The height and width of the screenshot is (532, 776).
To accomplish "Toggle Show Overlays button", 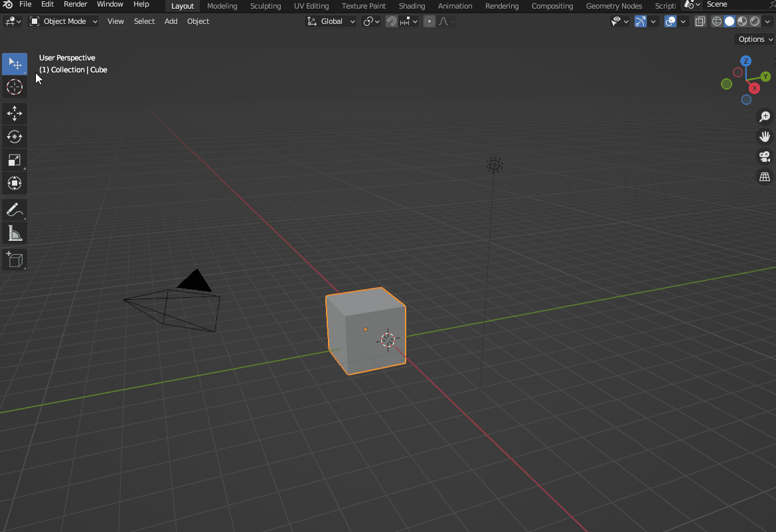I will coord(670,21).
